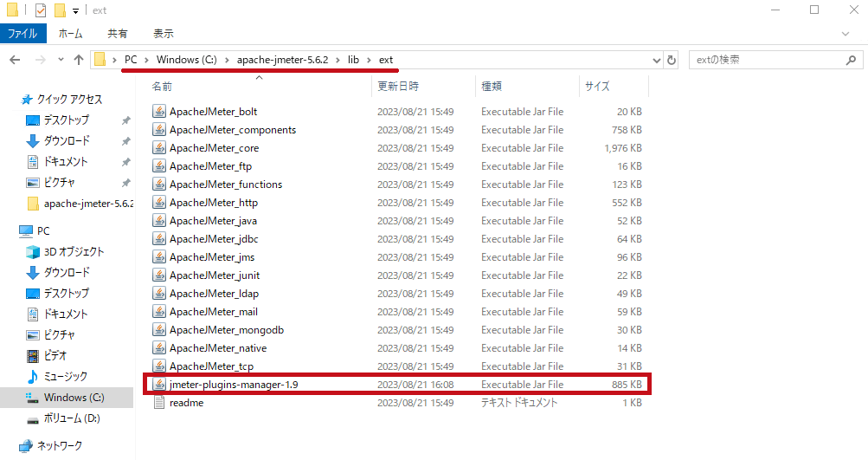Open デスクトップ under PC in navigation pane

tap(66, 293)
